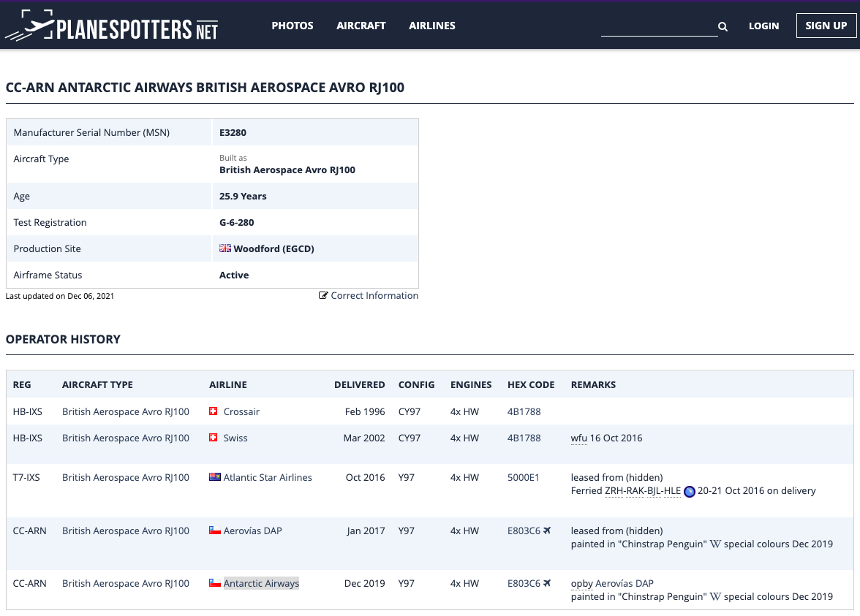Open the Swiss airline link
860x616 pixels.
click(x=235, y=438)
